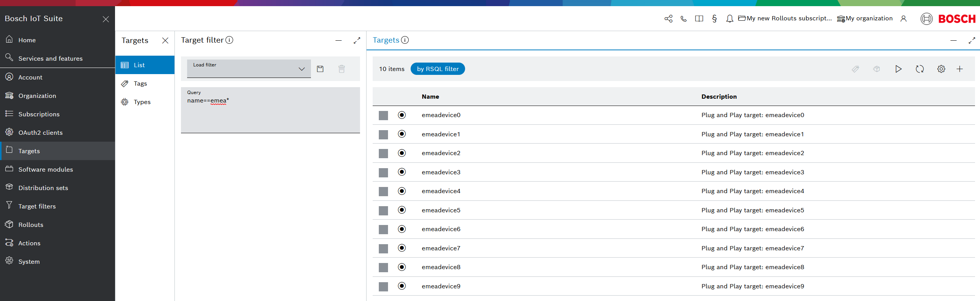
Task: Click the refresh targets icon
Action: [919, 69]
